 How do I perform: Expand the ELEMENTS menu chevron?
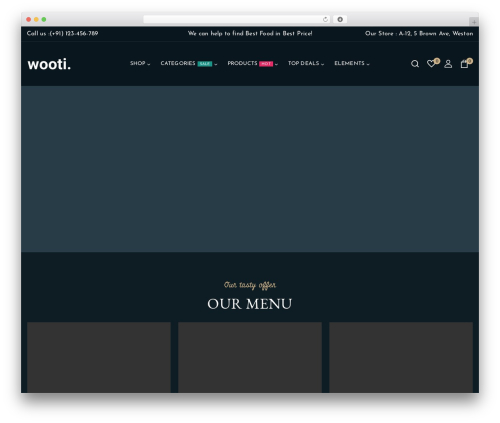[x=368, y=64]
